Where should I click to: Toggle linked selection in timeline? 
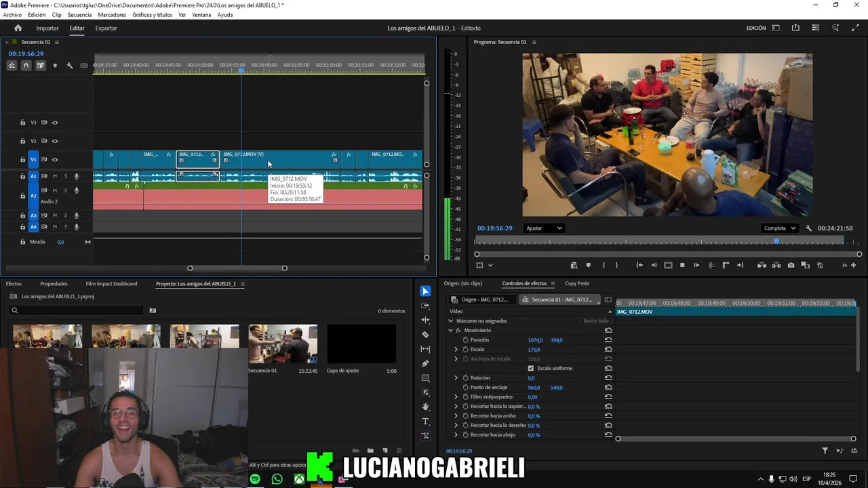pos(41,66)
